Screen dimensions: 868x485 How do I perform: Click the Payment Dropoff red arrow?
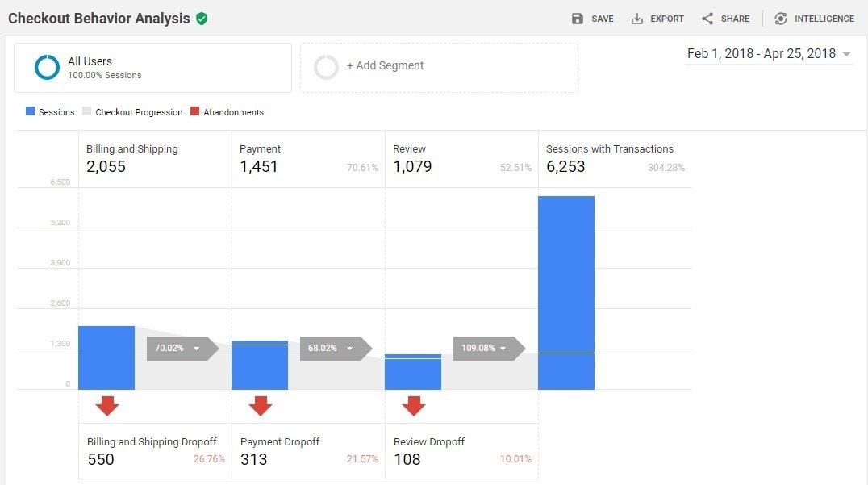pyautogui.click(x=261, y=404)
